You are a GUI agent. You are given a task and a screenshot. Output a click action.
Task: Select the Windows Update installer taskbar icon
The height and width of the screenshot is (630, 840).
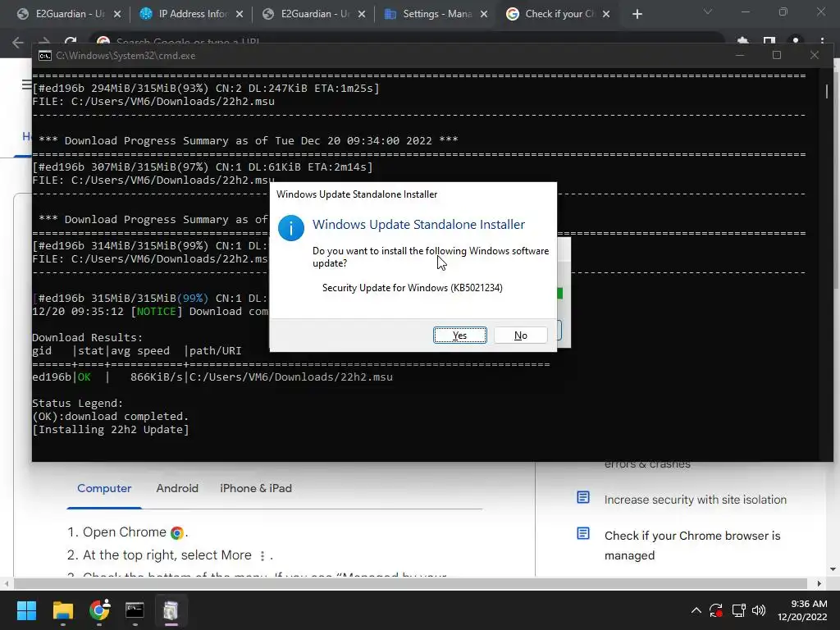pyautogui.click(x=171, y=610)
